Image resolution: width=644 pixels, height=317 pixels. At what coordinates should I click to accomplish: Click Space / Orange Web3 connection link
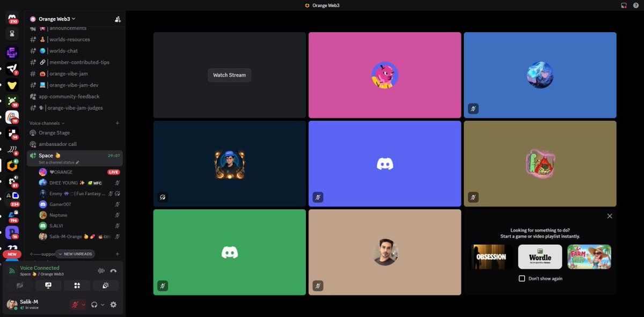tap(42, 274)
